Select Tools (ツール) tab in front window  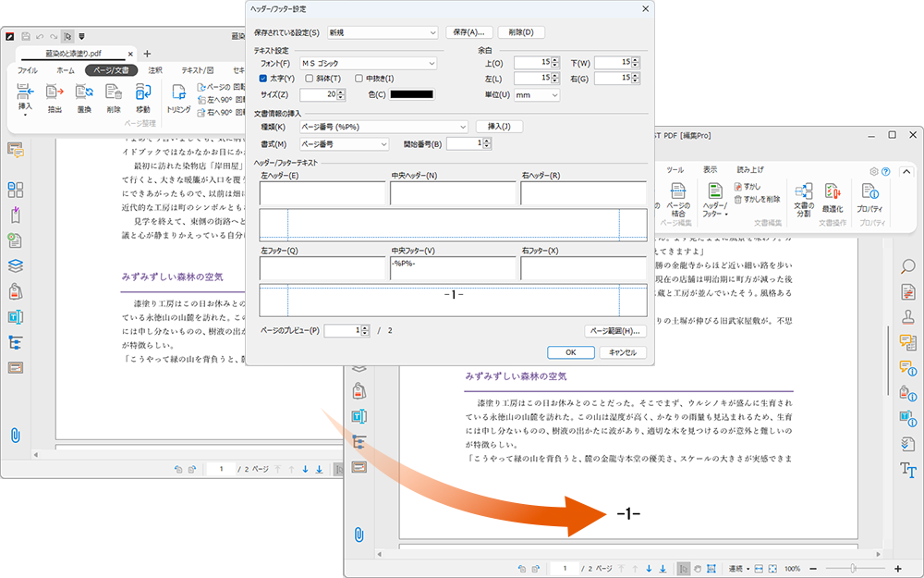click(x=675, y=170)
